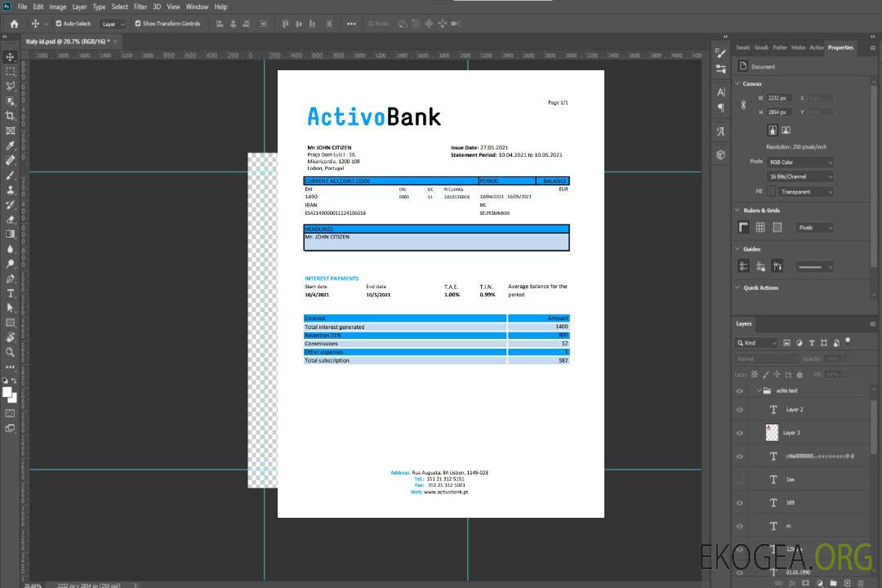Screen dimensions: 882x588
Task: Select the Blur tool
Action: click(x=10, y=249)
